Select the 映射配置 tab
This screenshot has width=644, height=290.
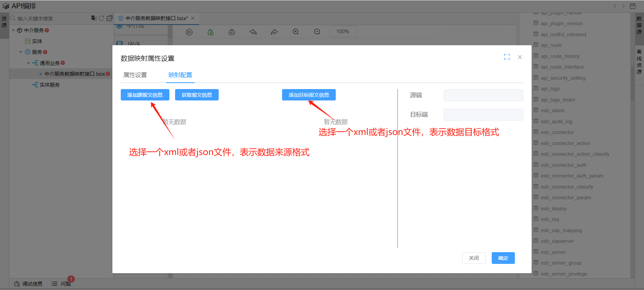[180, 75]
